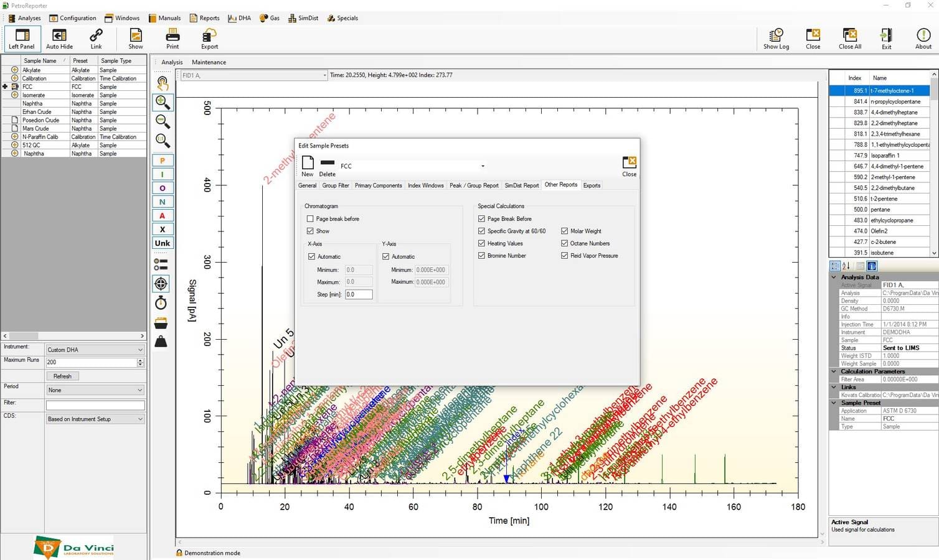The width and height of the screenshot is (939, 560).
Task: Click the Close All toolbar icon
Action: tap(849, 39)
